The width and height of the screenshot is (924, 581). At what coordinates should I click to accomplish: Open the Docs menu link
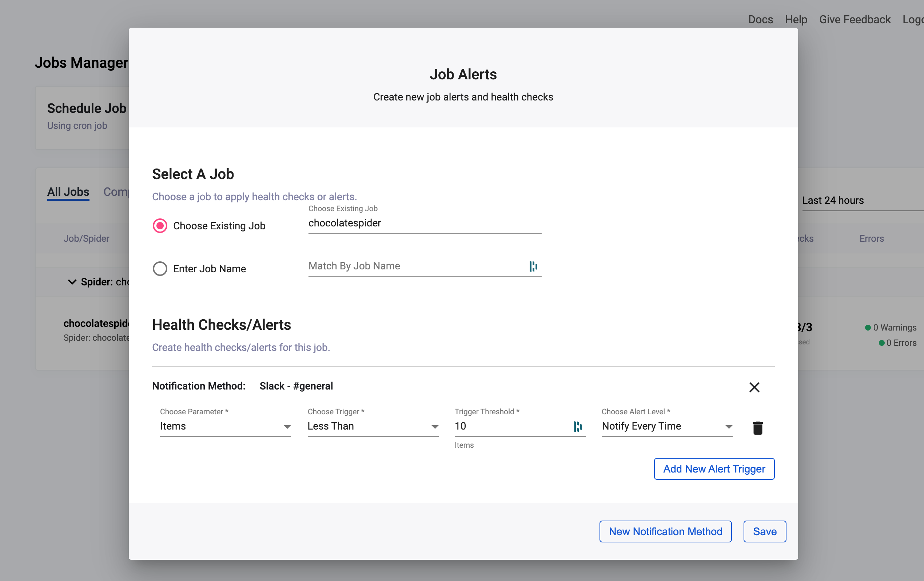click(760, 20)
